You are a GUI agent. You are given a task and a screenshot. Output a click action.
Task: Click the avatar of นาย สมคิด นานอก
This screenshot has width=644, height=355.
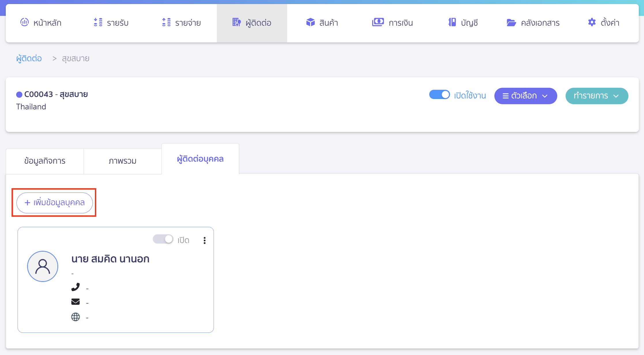[43, 266]
